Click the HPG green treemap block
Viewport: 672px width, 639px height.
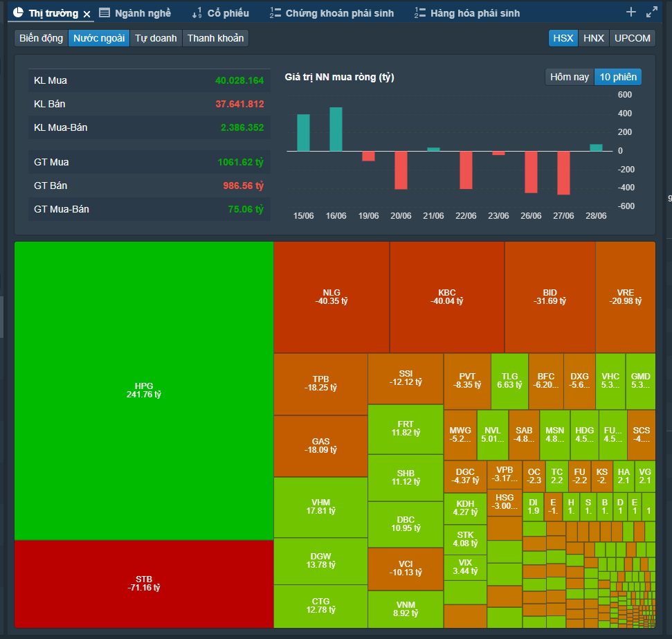[x=144, y=390]
